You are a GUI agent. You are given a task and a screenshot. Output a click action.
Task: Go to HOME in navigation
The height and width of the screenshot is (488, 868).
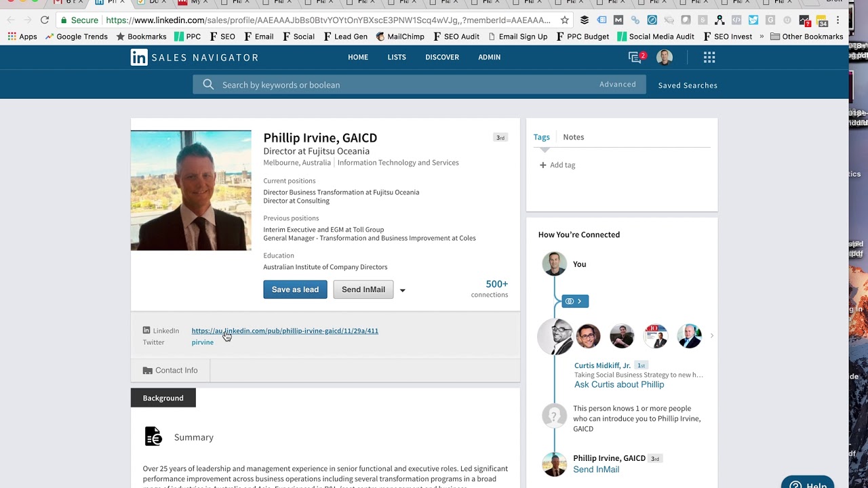(x=358, y=57)
